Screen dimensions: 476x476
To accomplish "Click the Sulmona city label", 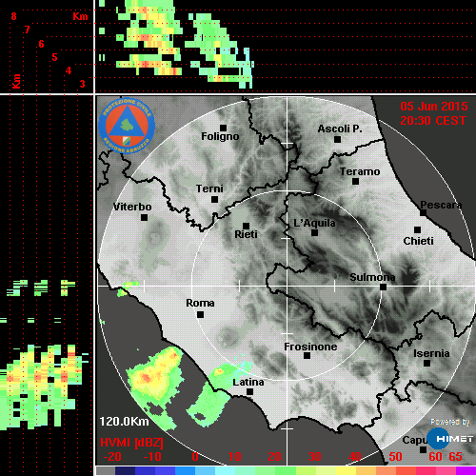I will click(x=372, y=277).
